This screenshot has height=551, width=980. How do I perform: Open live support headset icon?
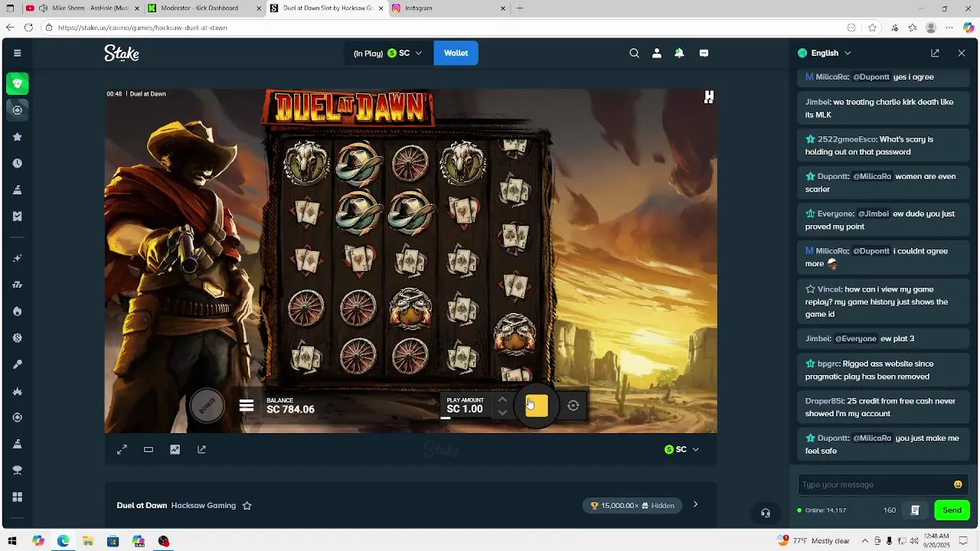pos(765,514)
